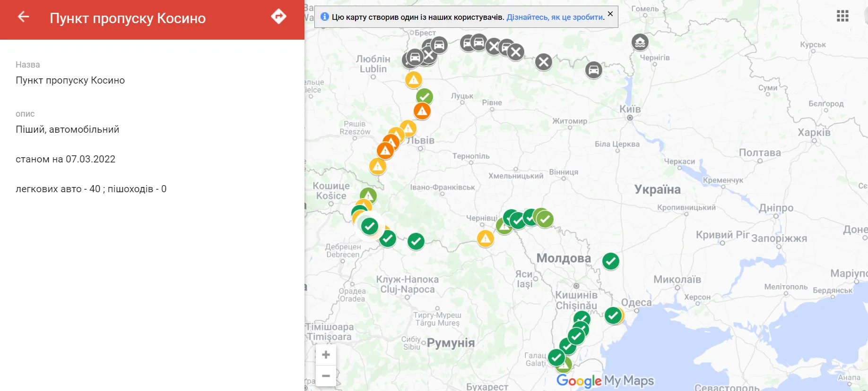Open directions for Пункт пропуску Косино

[x=278, y=17]
